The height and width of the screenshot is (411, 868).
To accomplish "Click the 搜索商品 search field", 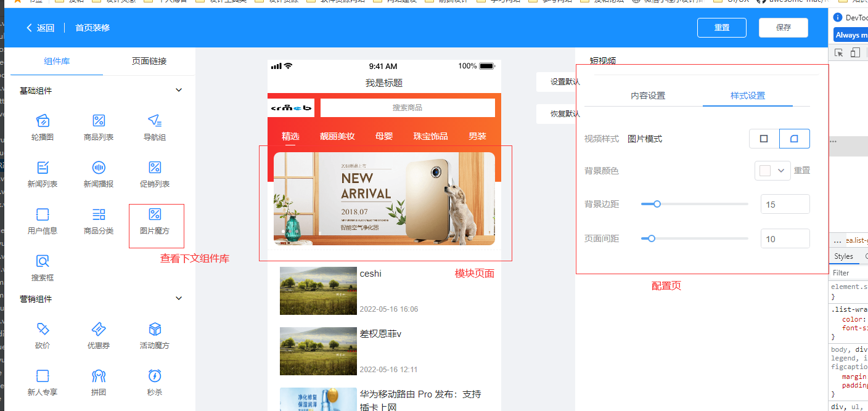I will pos(407,108).
